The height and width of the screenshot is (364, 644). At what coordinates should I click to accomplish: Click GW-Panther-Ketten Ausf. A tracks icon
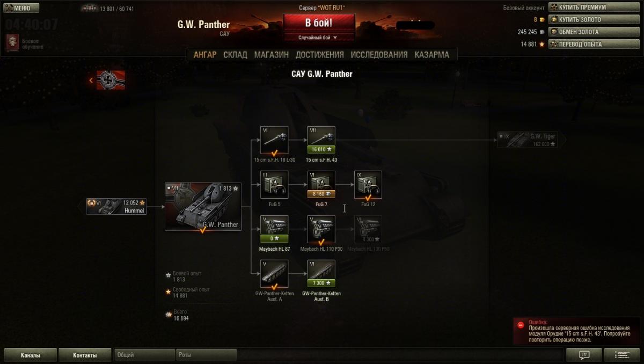[274, 274]
